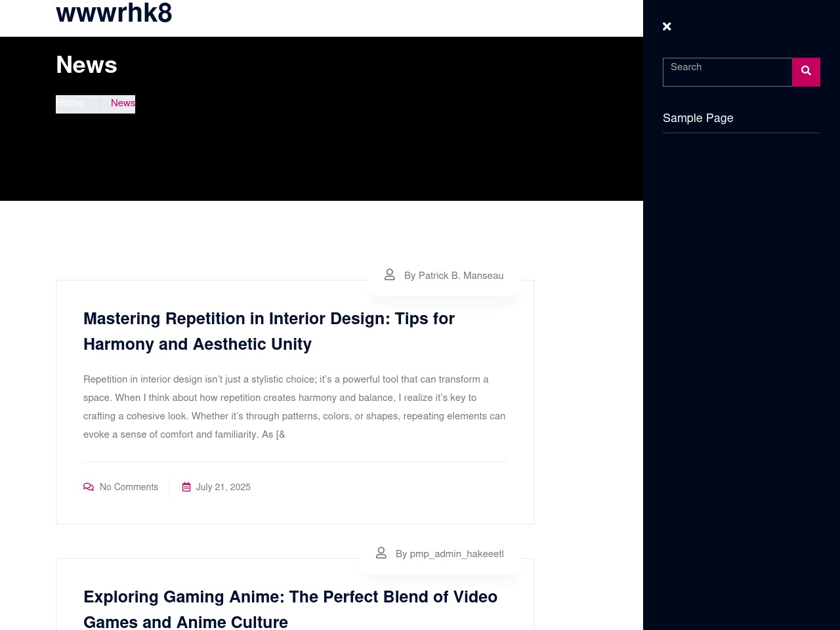Open the wwwrhk8 site title
This screenshot has height=630, width=840.
pos(114,13)
